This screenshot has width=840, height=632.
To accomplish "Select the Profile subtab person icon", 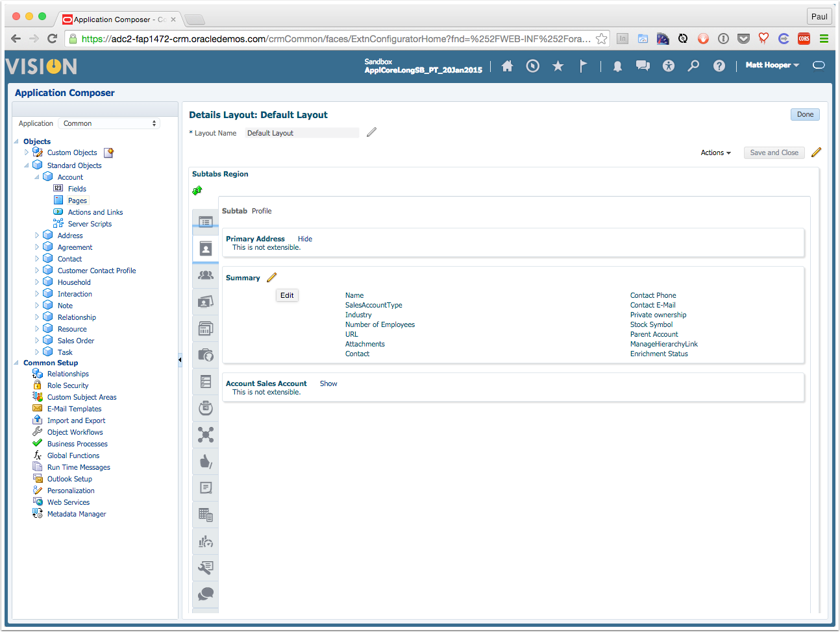I will point(206,249).
